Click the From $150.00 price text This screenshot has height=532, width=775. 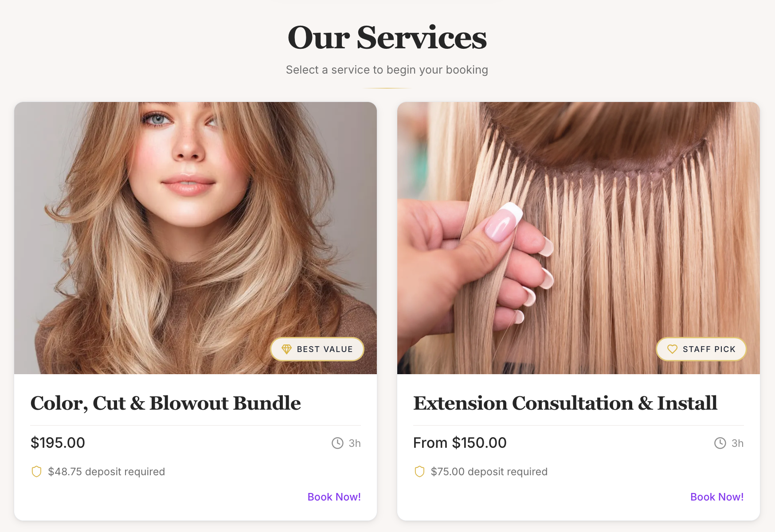pos(460,443)
